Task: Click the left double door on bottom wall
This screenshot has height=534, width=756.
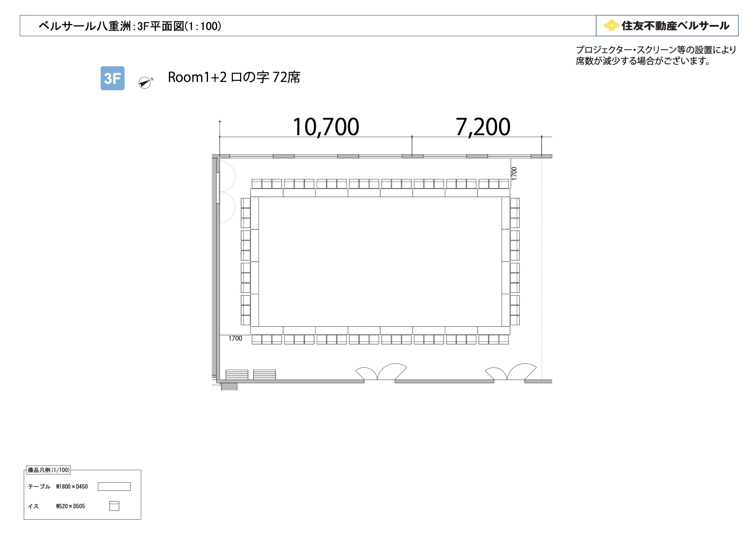Action: pyautogui.click(x=381, y=372)
